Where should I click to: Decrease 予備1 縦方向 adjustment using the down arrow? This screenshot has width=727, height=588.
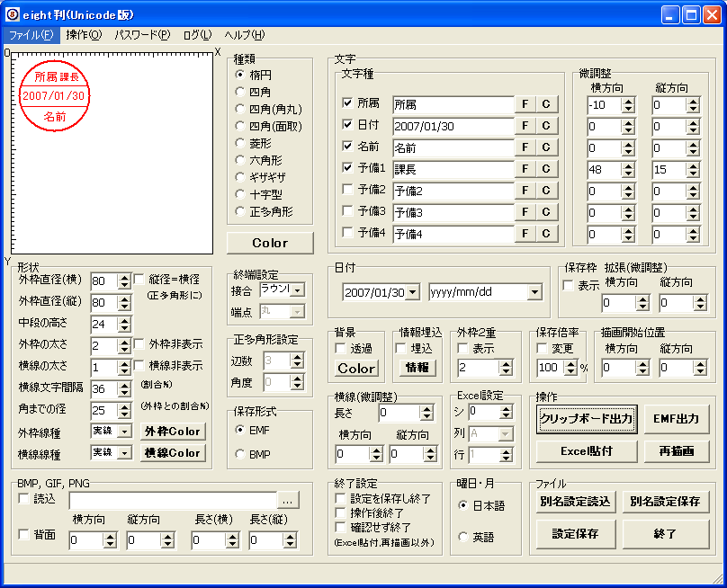(x=693, y=174)
